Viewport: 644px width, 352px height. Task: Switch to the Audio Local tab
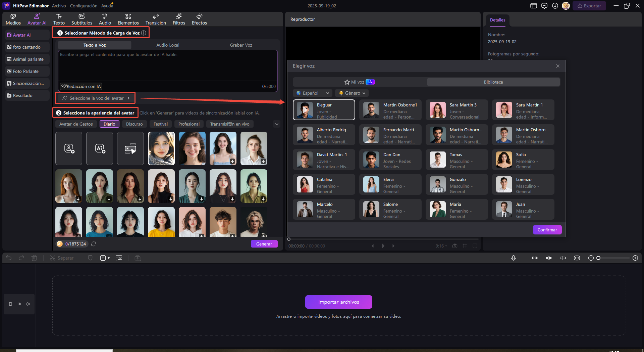pyautogui.click(x=168, y=45)
